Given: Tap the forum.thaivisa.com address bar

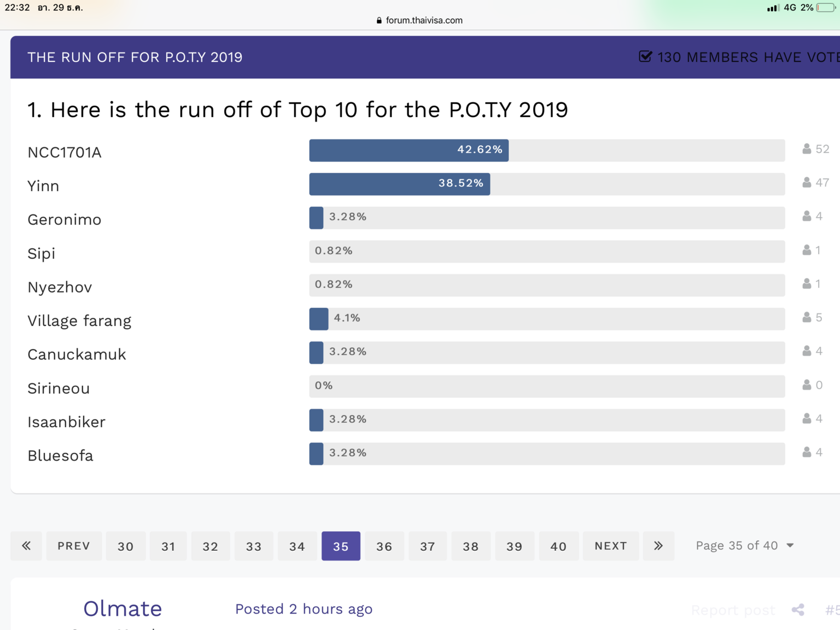Looking at the screenshot, I should tap(419, 20).
